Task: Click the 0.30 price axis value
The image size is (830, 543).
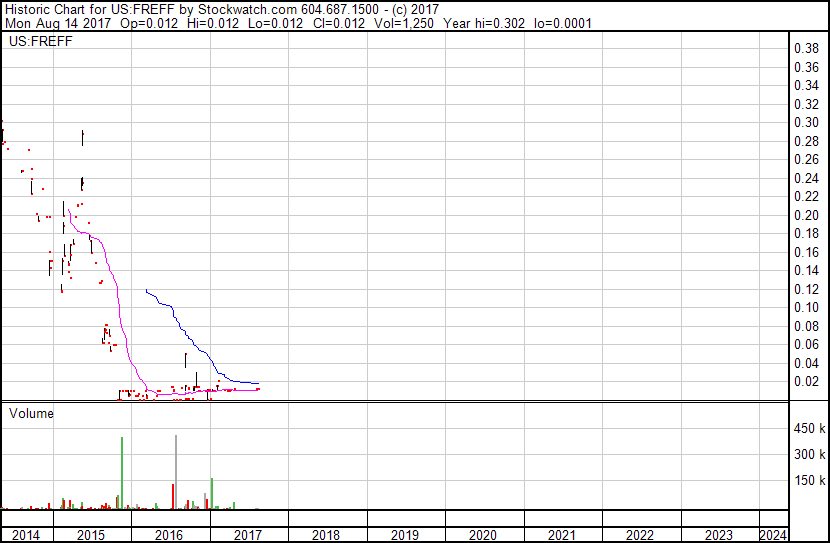Action: pyautogui.click(x=806, y=122)
